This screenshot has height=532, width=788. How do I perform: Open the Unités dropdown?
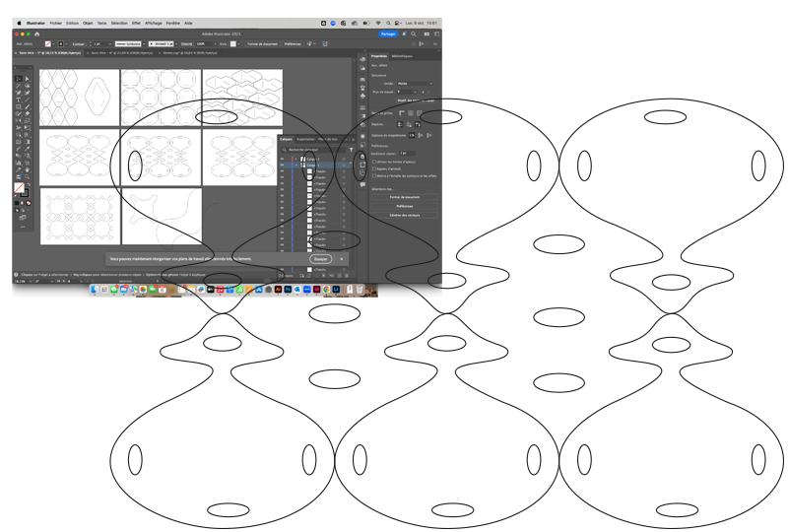414,84
